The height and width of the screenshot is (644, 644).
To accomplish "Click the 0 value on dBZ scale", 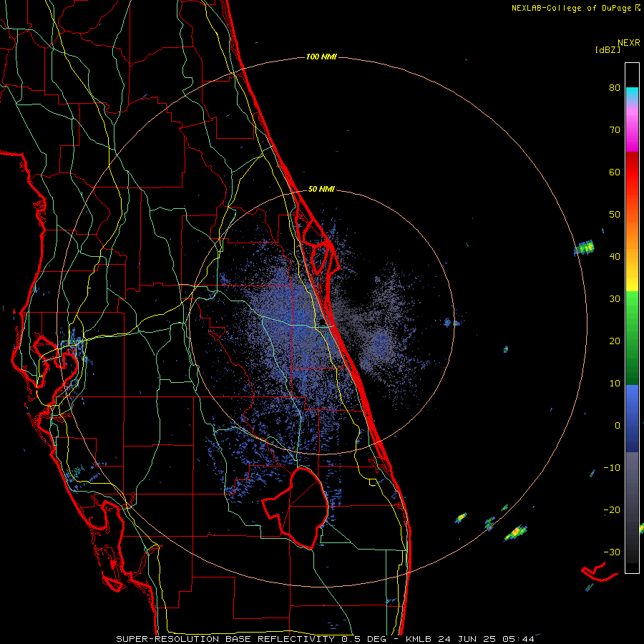I will click(618, 426).
